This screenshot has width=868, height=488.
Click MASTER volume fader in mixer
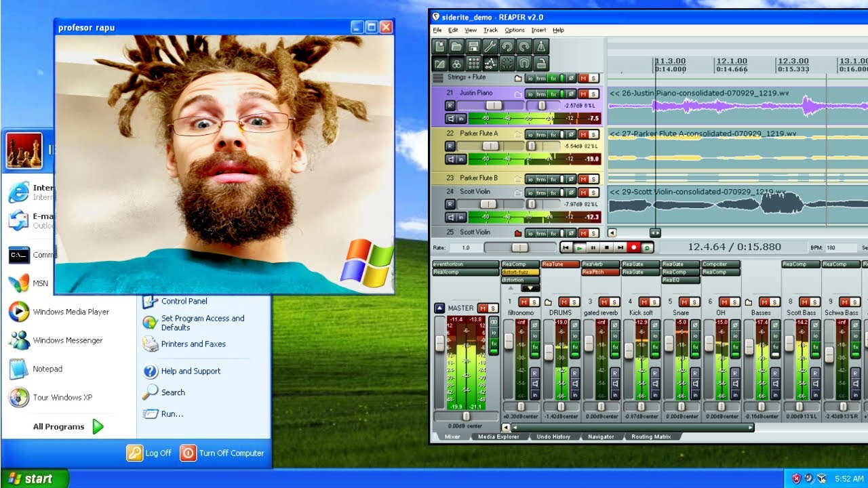click(439, 344)
